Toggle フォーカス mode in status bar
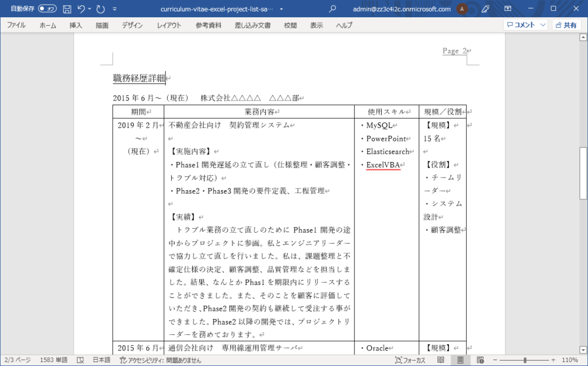The image size is (588, 366). (x=411, y=360)
